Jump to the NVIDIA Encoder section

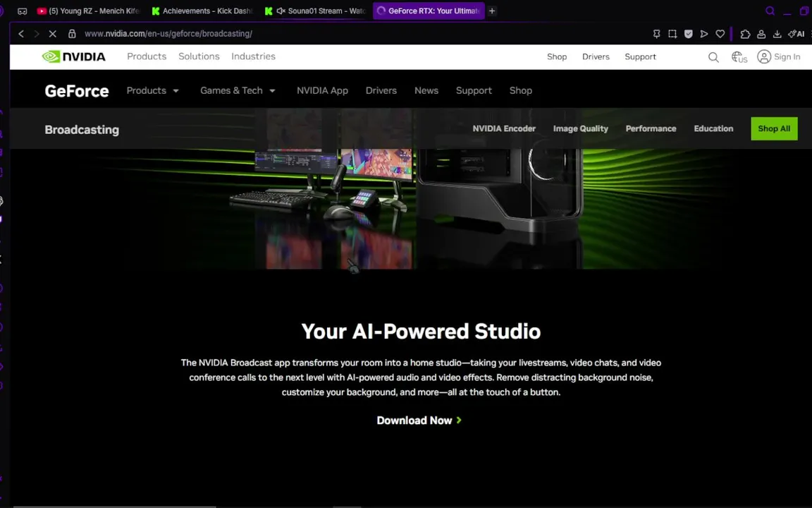504,128
